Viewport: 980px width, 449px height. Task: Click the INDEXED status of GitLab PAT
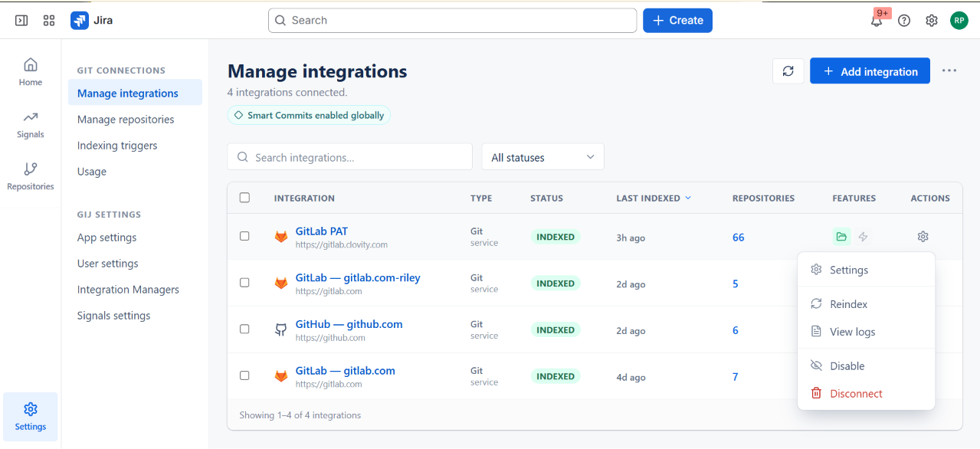pos(556,237)
